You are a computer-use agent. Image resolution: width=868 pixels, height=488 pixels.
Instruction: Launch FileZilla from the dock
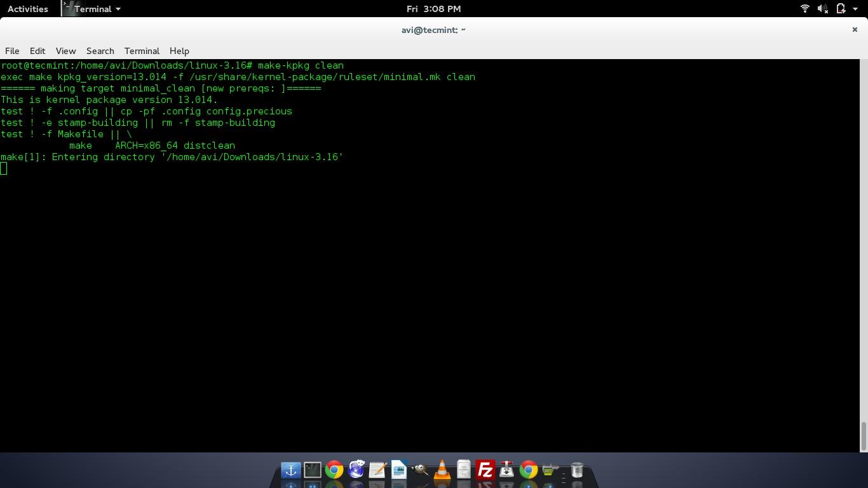[x=485, y=470]
